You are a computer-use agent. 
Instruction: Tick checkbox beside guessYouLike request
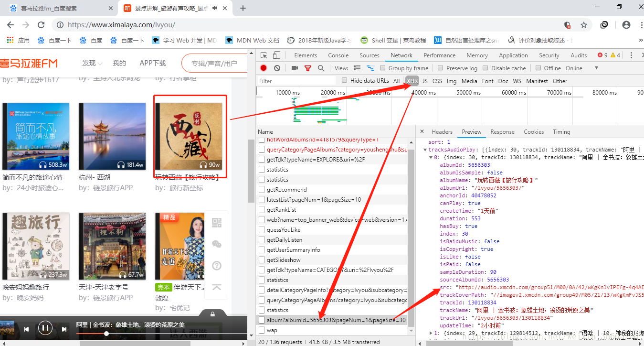(x=262, y=230)
